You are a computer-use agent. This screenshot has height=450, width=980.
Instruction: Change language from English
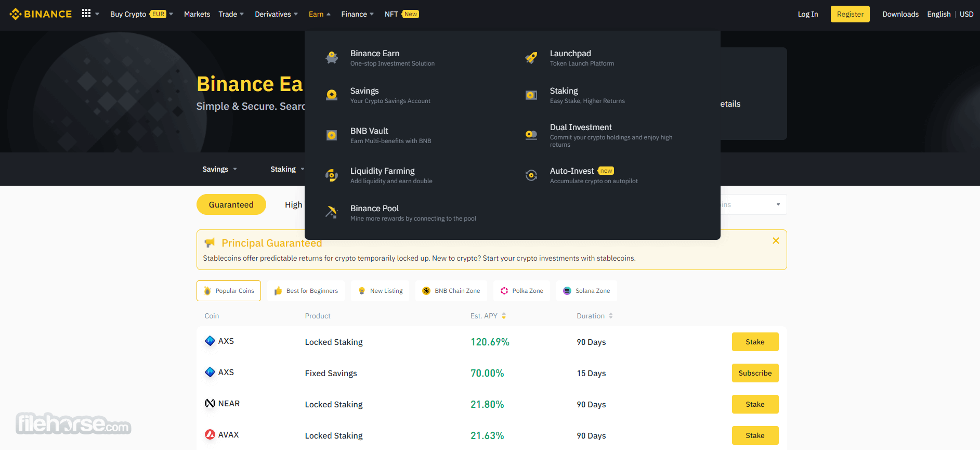tap(938, 14)
